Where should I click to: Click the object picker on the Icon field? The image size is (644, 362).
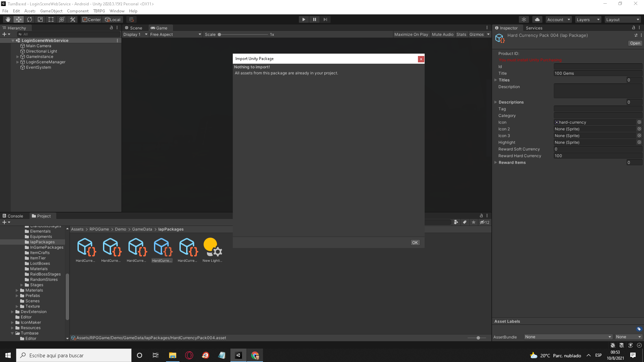pyautogui.click(x=639, y=122)
